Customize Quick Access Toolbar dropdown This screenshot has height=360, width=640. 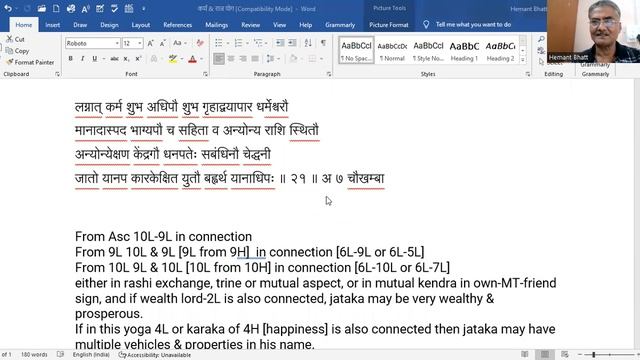tap(143, 8)
